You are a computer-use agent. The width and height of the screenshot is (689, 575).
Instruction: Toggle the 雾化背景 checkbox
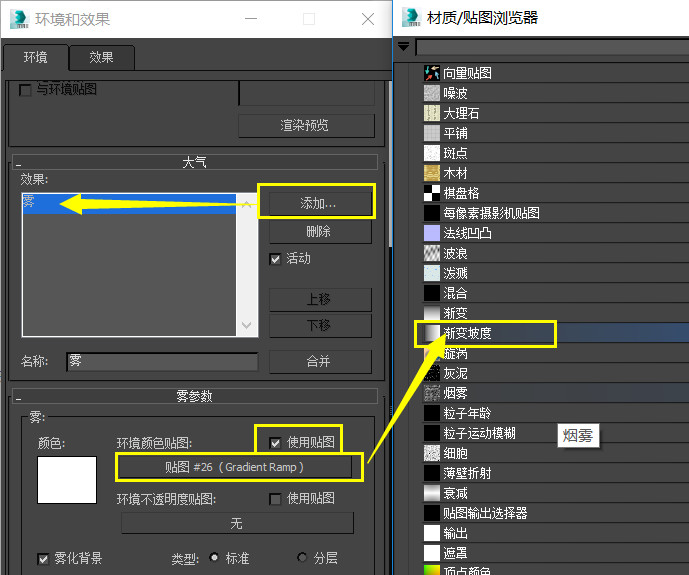pyautogui.click(x=43, y=559)
